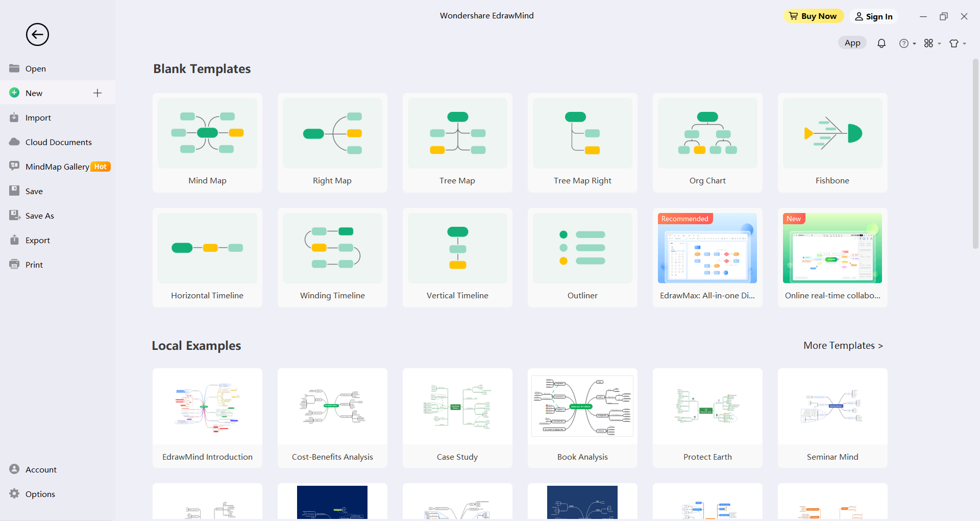
Task: Click the MindMap Gallery chat icon
Action: (x=14, y=167)
